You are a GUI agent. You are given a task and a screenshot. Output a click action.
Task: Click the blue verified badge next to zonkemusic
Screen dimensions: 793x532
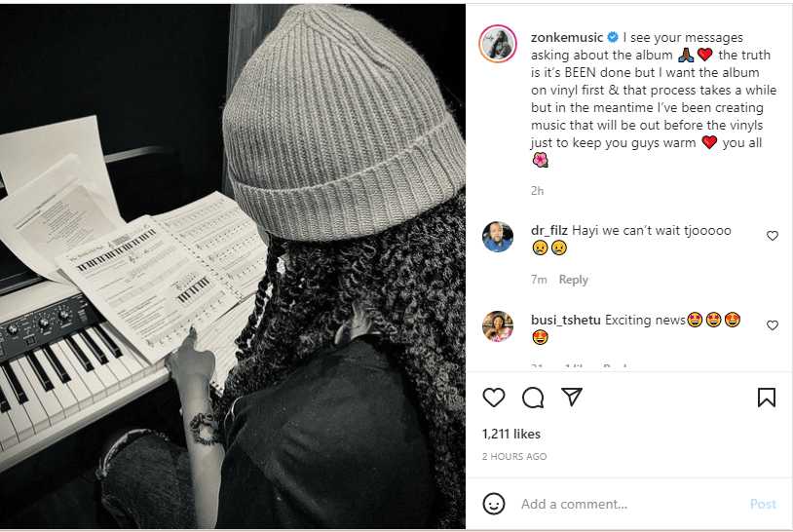613,37
